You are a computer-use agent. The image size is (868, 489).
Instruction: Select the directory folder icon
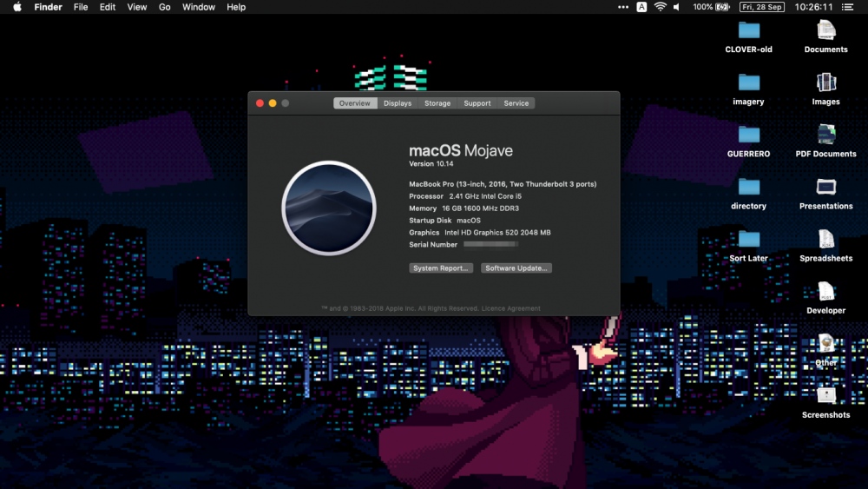[748, 188]
